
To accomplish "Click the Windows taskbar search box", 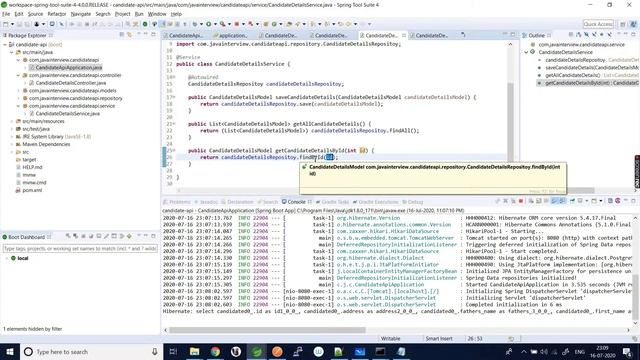I will [x=91, y=351].
